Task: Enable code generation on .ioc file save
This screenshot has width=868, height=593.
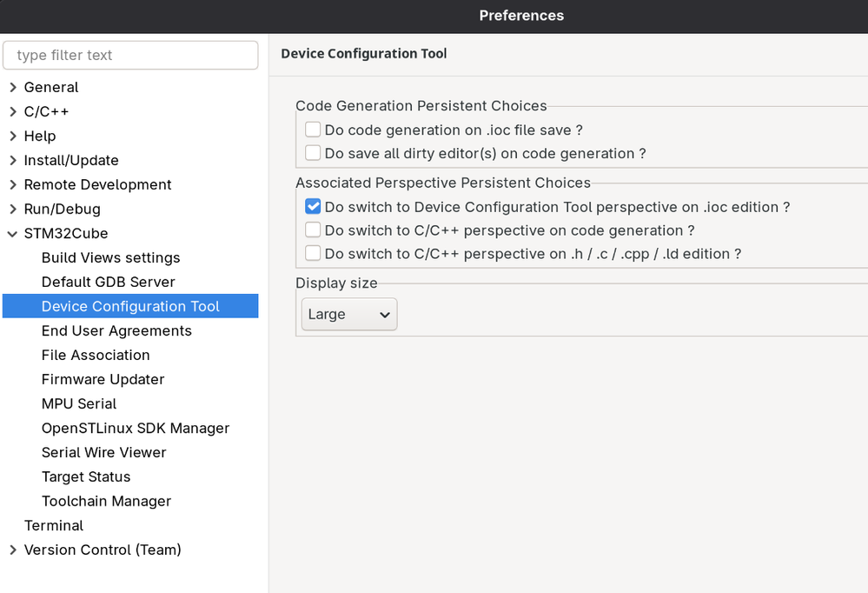Action: coord(313,130)
